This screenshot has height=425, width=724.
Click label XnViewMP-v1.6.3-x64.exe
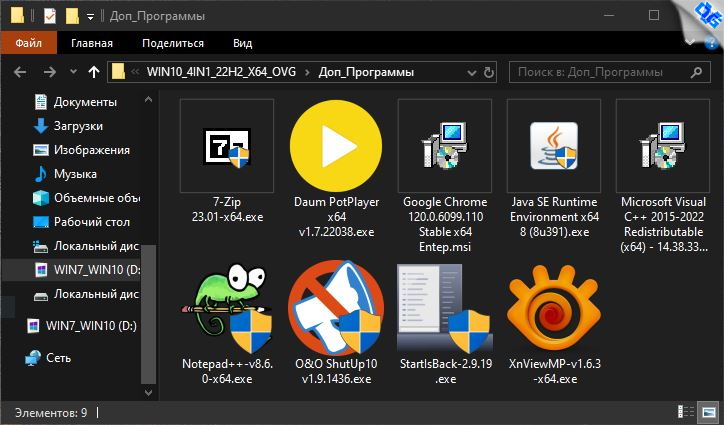[x=555, y=371]
